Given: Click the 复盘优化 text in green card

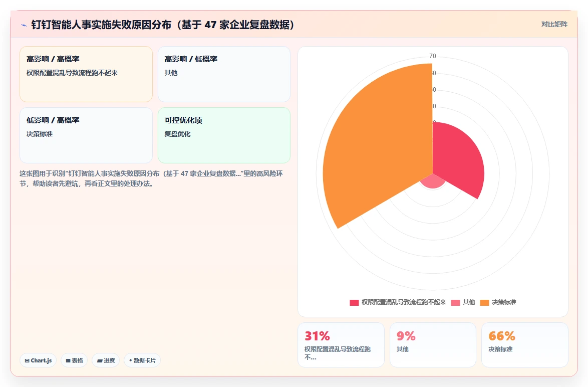Looking at the screenshot, I should click(x=177, y=134).
